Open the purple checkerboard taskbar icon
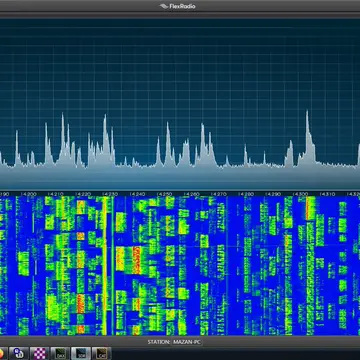360x360 pixels. tap(39, 353)
